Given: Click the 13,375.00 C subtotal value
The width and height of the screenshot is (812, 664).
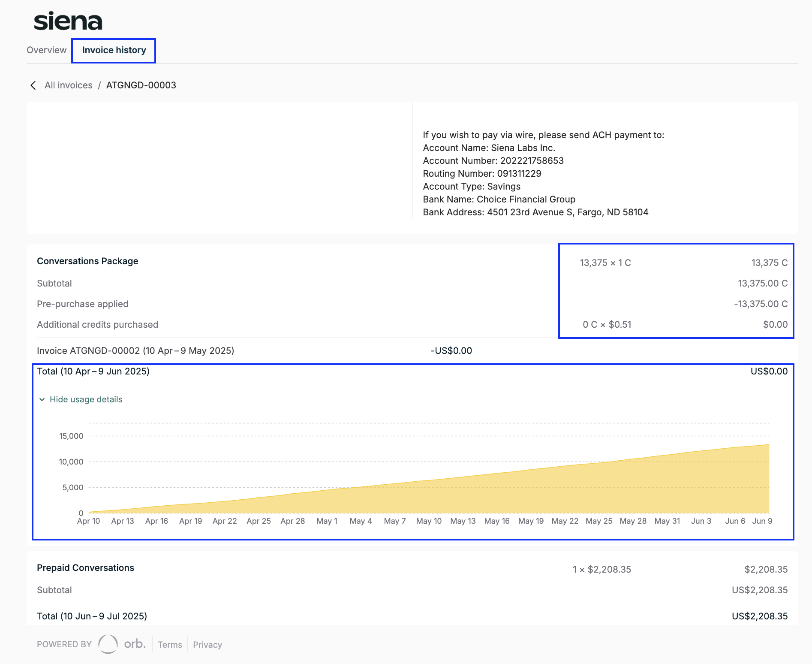Looking at the screenshot, I should coord(763,284).
